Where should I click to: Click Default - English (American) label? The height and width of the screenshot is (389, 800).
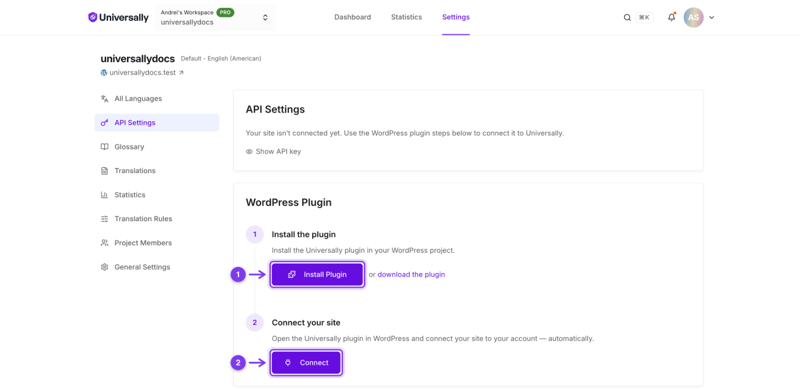(221, 59)
